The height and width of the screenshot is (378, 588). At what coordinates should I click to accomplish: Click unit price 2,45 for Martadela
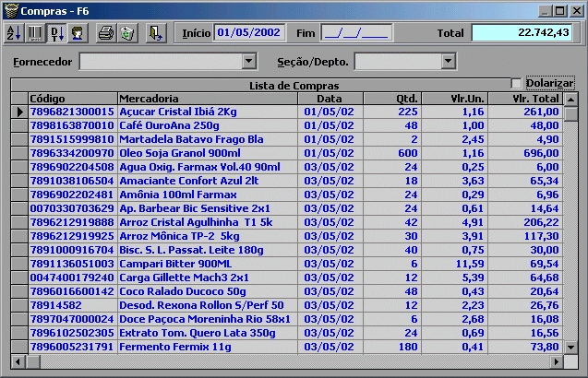(x=473, y=139)
